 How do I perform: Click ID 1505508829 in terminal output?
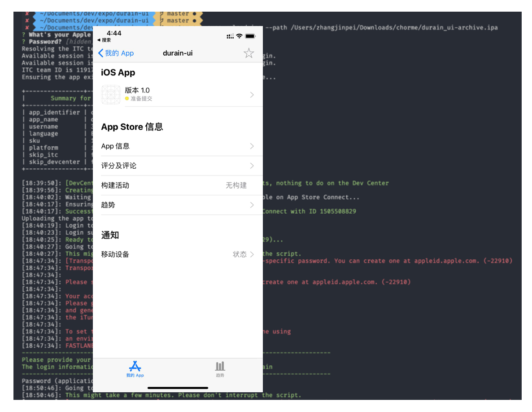coord(332,211)
